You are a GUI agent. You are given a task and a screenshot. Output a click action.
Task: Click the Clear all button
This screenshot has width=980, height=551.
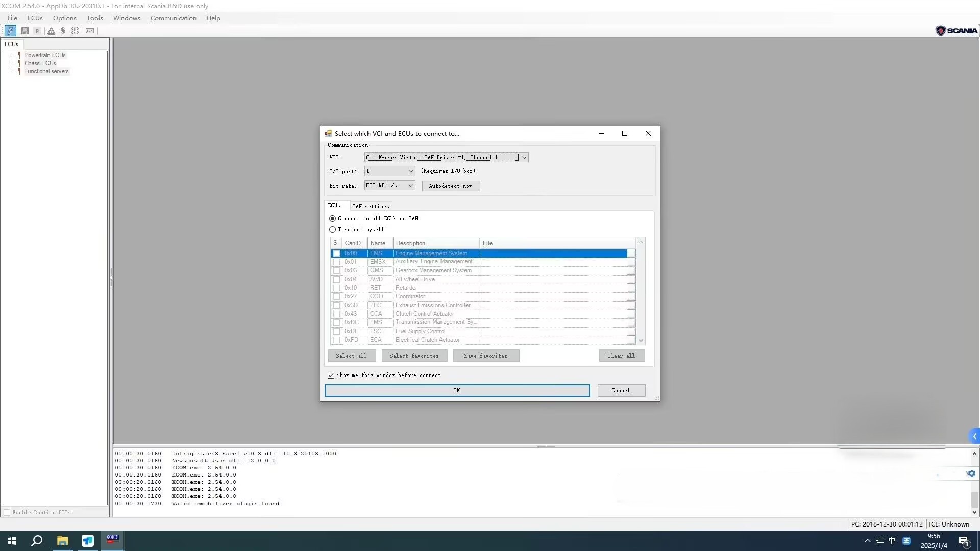pos(622,356)
